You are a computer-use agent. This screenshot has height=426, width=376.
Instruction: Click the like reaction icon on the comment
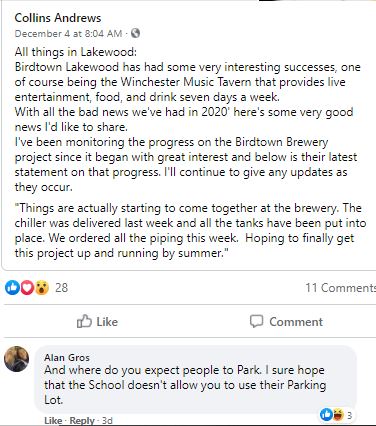click(326, 415)
